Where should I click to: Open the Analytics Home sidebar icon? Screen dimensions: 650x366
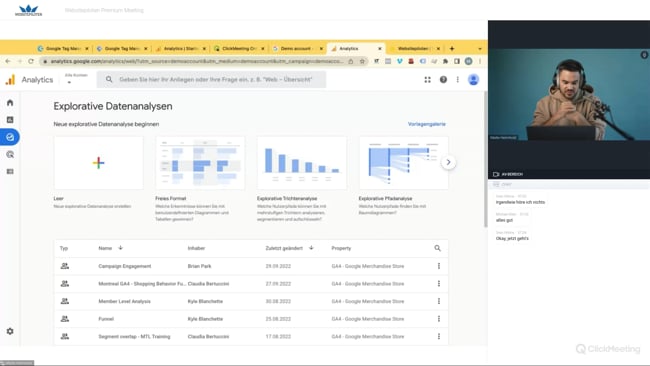click(x=10, y=102)
